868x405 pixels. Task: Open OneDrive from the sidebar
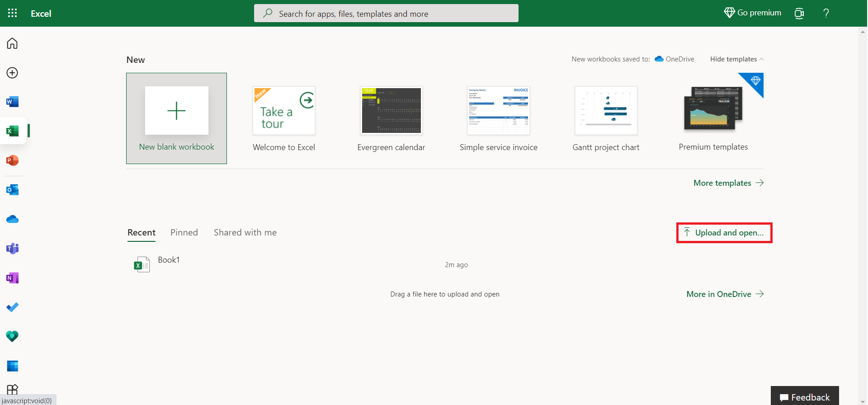pos(12,219)
